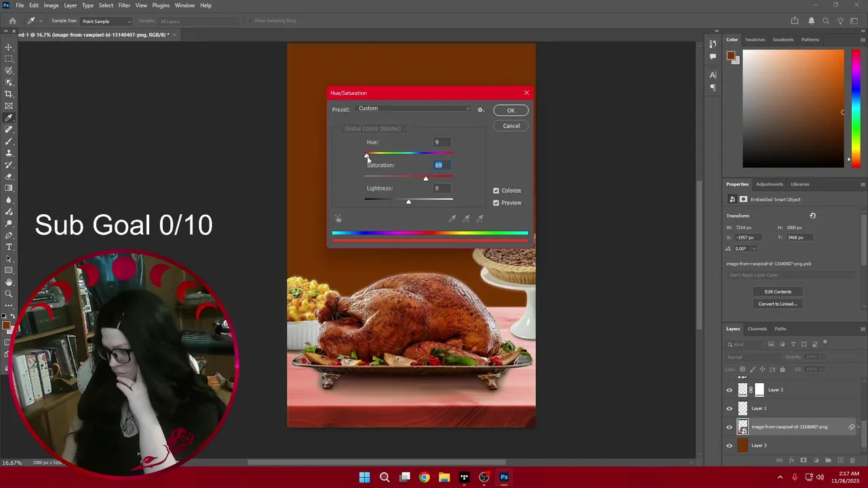The image size is (868, 488).
Task: Open the Image menu
Action: tap(51, 5)
